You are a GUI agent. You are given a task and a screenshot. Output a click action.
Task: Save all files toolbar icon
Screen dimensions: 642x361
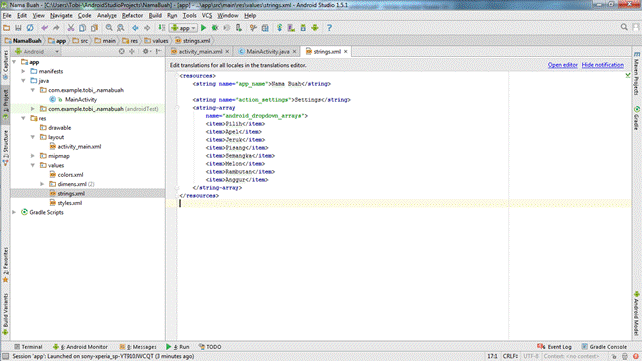click(18, 28)
